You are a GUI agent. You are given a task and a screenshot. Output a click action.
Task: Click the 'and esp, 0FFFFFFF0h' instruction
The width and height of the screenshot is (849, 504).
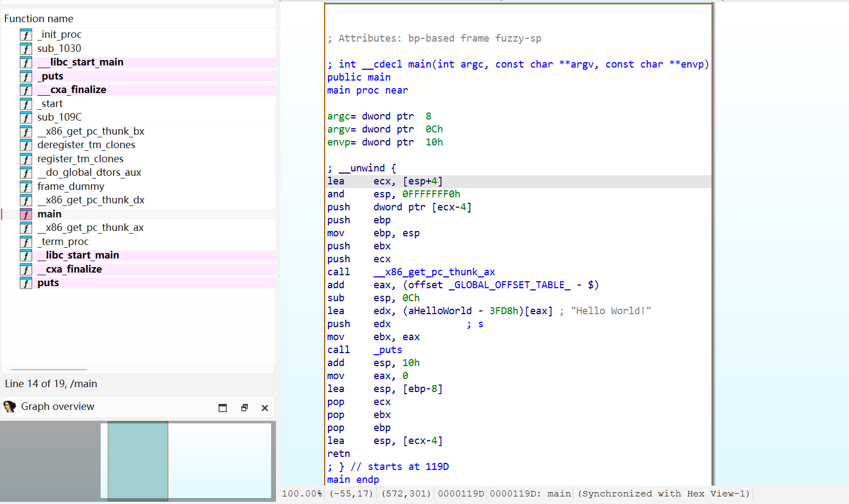(x=394, y=194)
